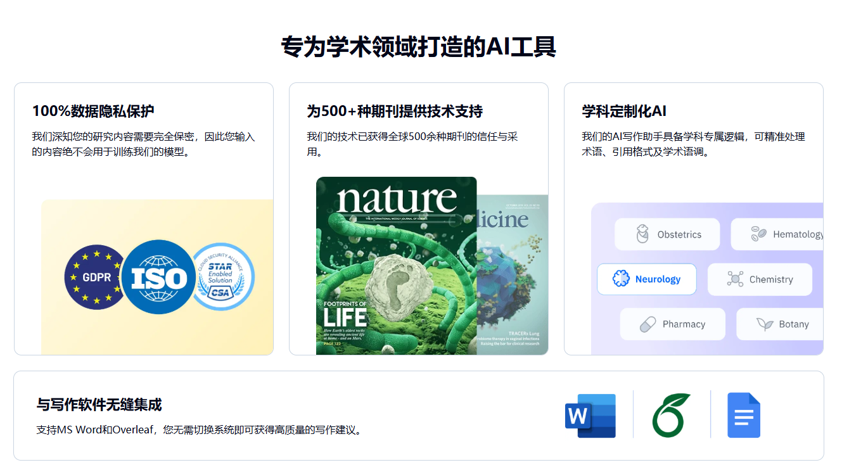
Task: Select the Obstetrics discipline chip
Action: (667, 234)
